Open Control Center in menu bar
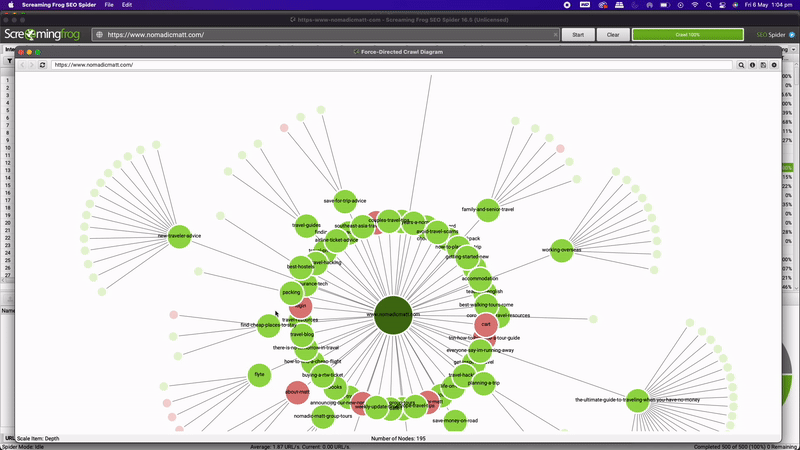The image size is (800, 450). (x=722, y=5)
